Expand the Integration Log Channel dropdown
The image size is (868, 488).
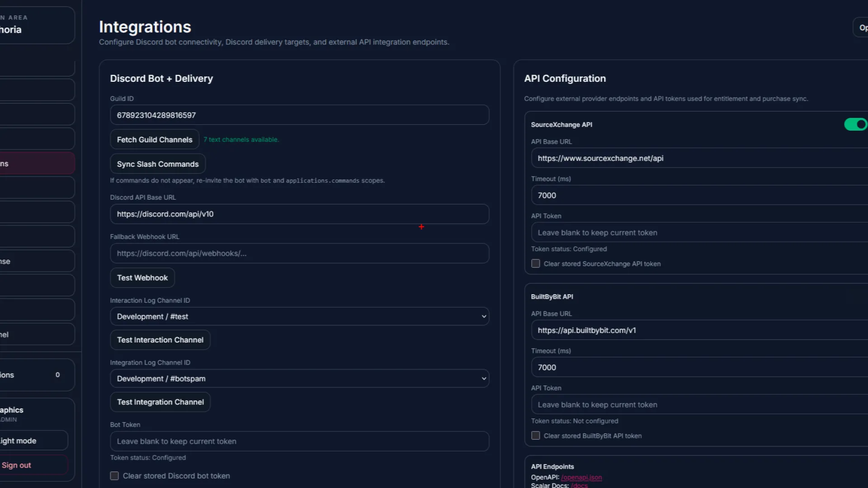(299, 379)
